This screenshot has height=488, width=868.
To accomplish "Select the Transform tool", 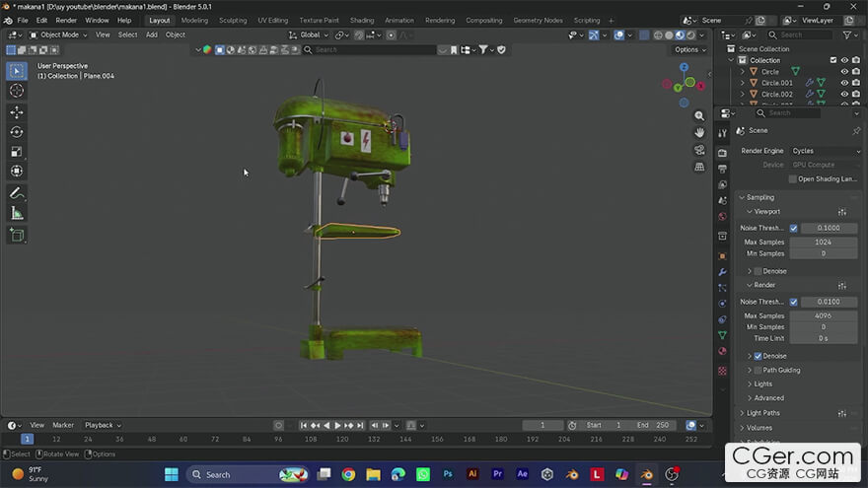I will 17,172.
